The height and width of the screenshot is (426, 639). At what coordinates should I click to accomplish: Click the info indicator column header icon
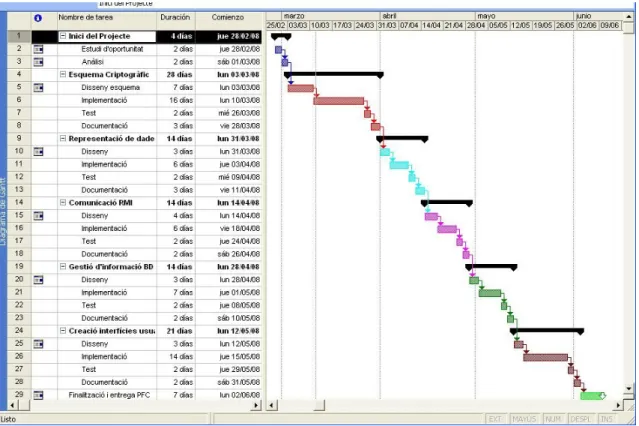(x=38, y=18)
